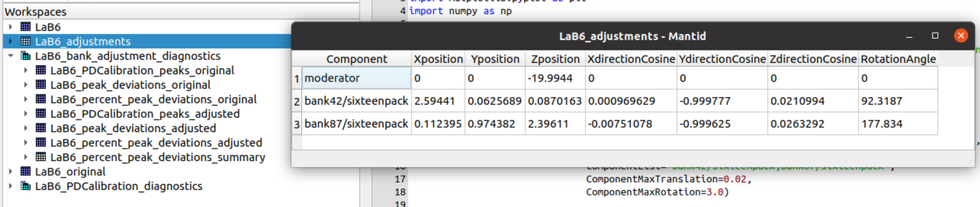Maximize the LaB6_adjustments Mantid window
Viewport: 980px width, 207px height.
click(x=935, y=36)
